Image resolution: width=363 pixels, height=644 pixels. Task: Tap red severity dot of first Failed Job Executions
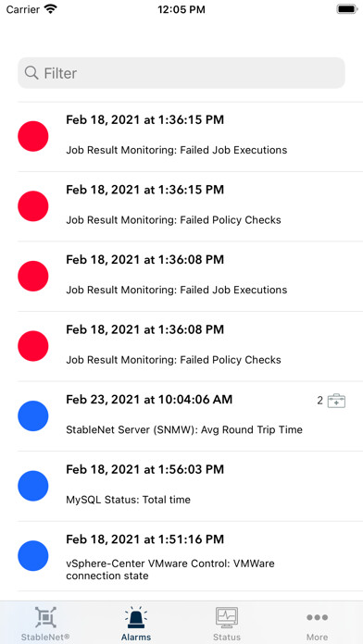(33, 136)
